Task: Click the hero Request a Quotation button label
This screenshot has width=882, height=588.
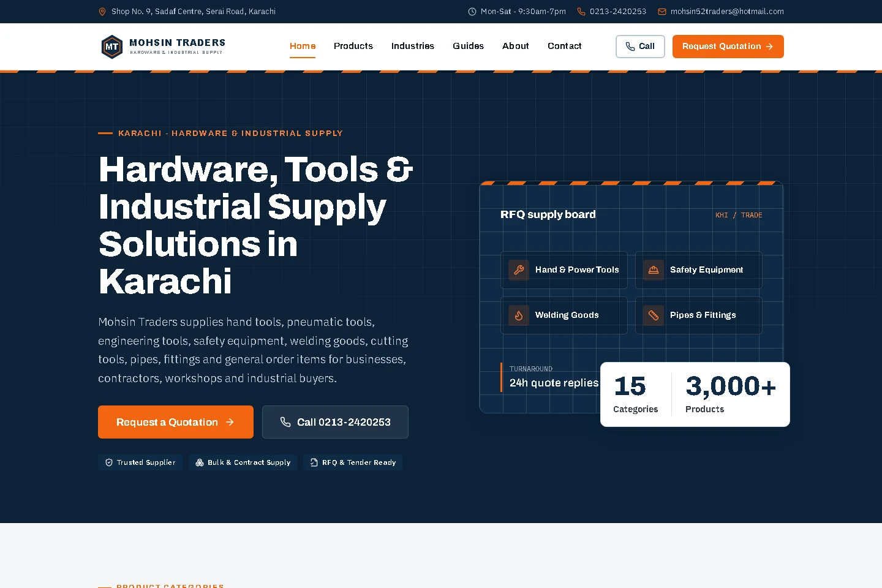Action: click(167, 422)
